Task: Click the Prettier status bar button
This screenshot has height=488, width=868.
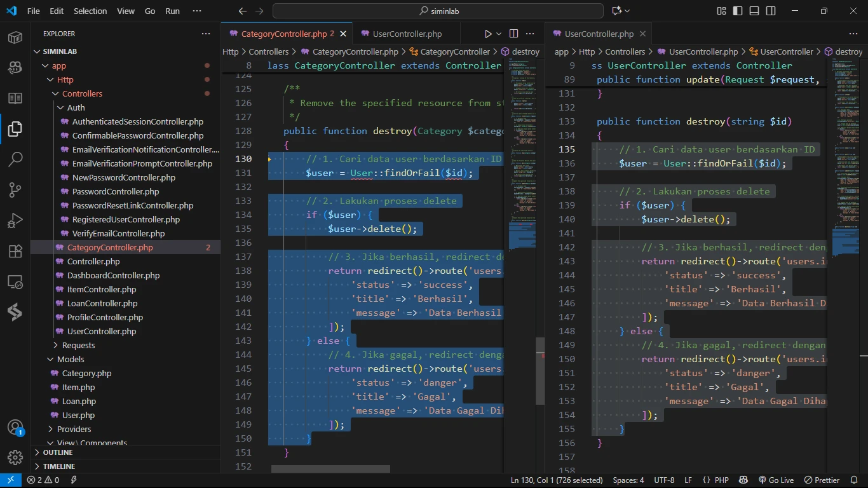Action: (822, 480)
